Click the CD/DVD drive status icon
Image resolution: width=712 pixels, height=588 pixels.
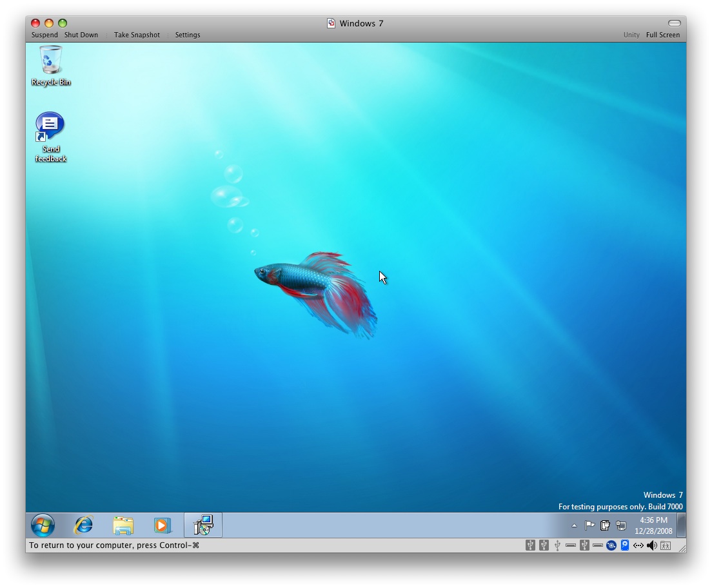coord(611,545)
